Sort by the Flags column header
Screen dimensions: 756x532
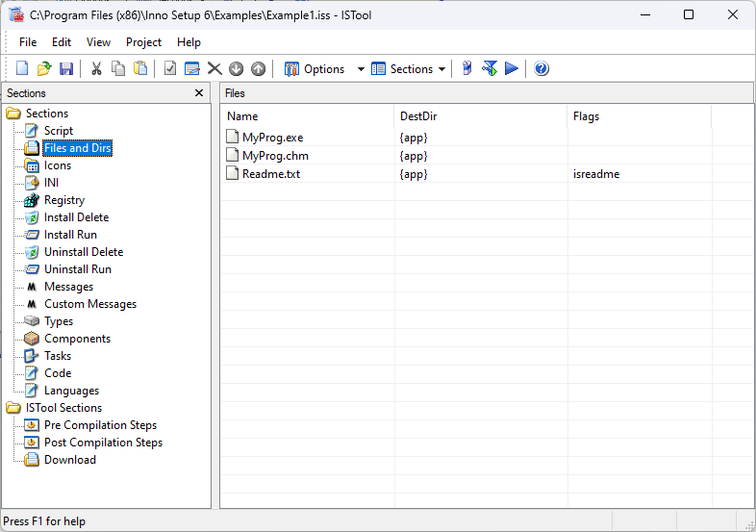pos(639,116)
